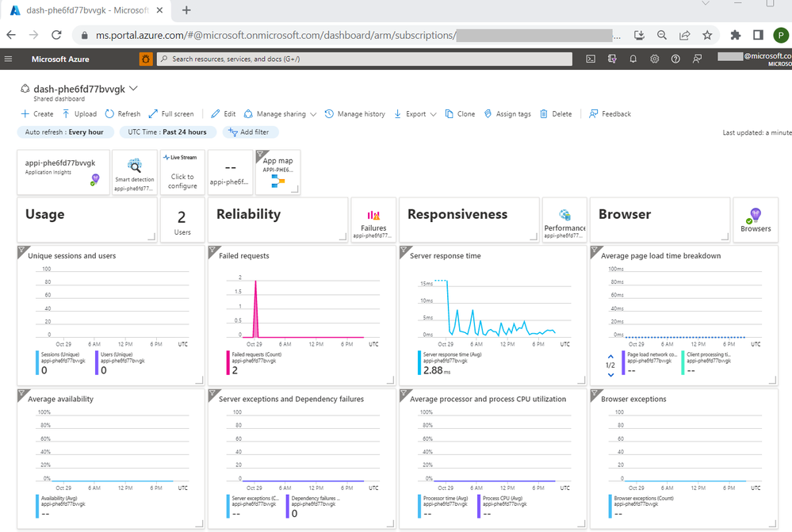
Task: Focus the Search resources, services, and docs box
Action: 365,59
